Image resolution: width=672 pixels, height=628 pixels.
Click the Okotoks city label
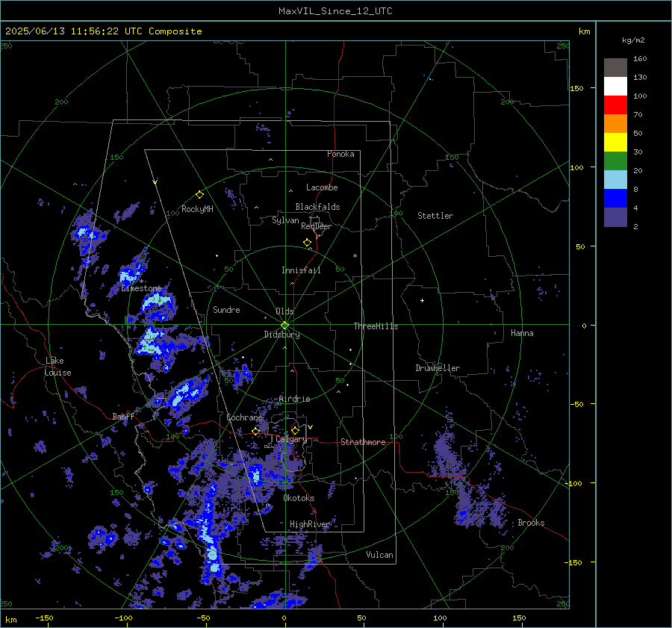pyautogui.click(x=299, y=498)
